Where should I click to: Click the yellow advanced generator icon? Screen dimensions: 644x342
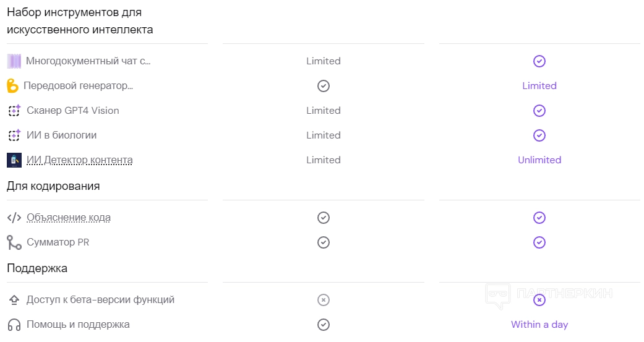12,86
